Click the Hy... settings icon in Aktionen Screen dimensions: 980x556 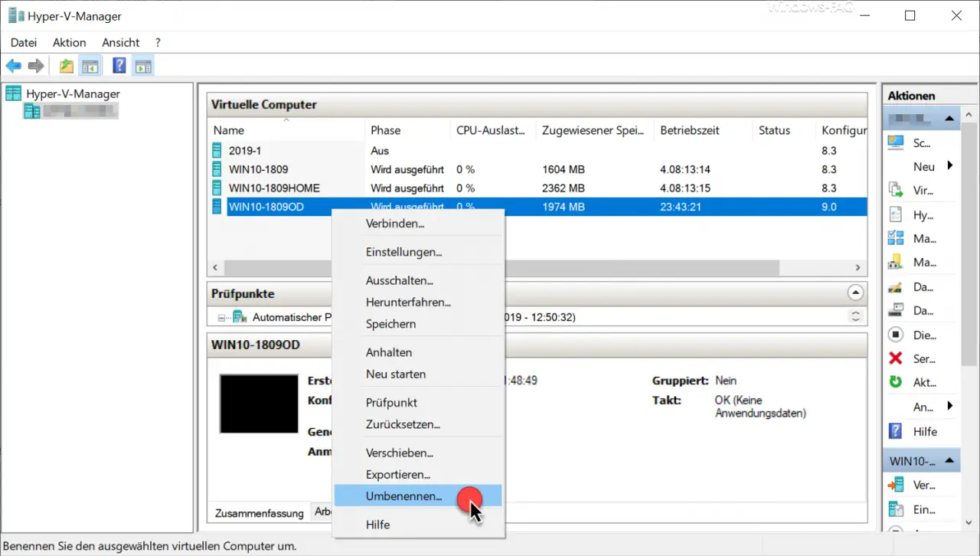pos(896,214)
